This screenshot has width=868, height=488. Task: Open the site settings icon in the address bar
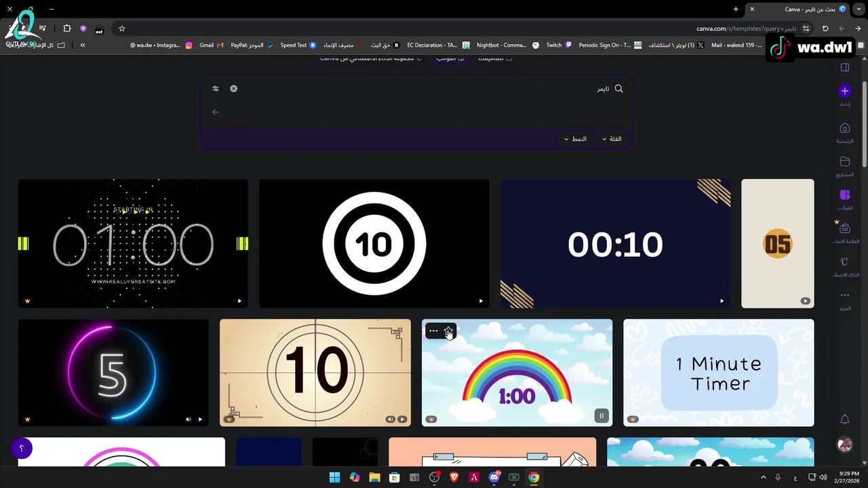point(806,28)
